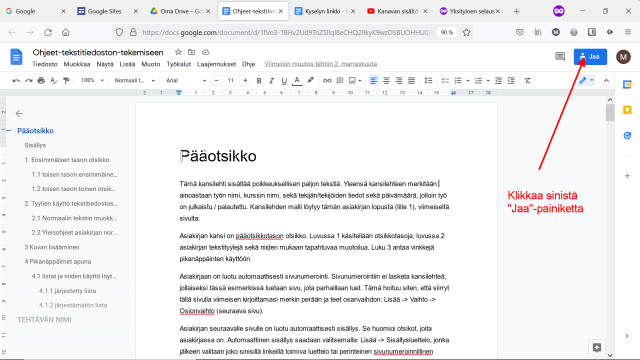
Task: Click the spell check icon
Action: point(53,81)
